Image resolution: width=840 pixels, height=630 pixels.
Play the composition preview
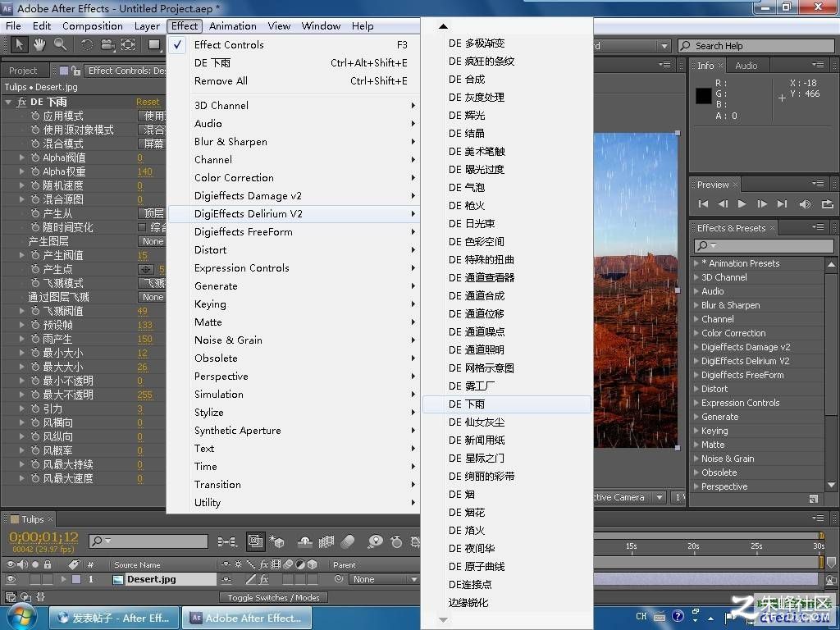click(742, 203)
